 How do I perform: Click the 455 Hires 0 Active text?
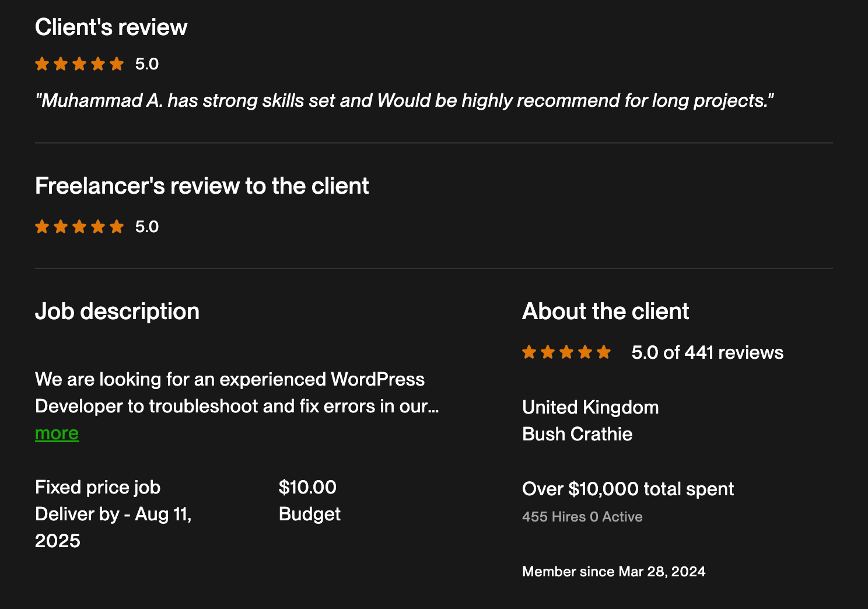click(582, 517)
